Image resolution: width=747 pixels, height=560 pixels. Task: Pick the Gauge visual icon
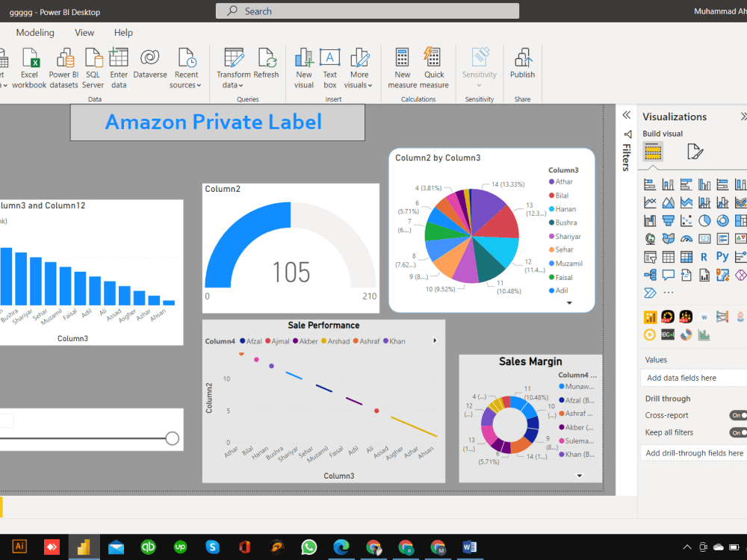pyautogui.click(x=686, y=239)
